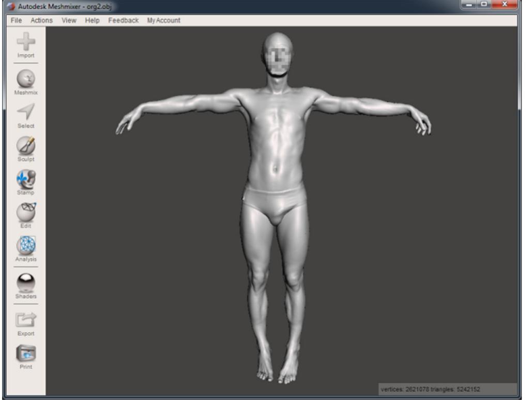The image size is (532, 400).
Task: Click the Meshmixer app logo in title bar
Action: (11, 6)
